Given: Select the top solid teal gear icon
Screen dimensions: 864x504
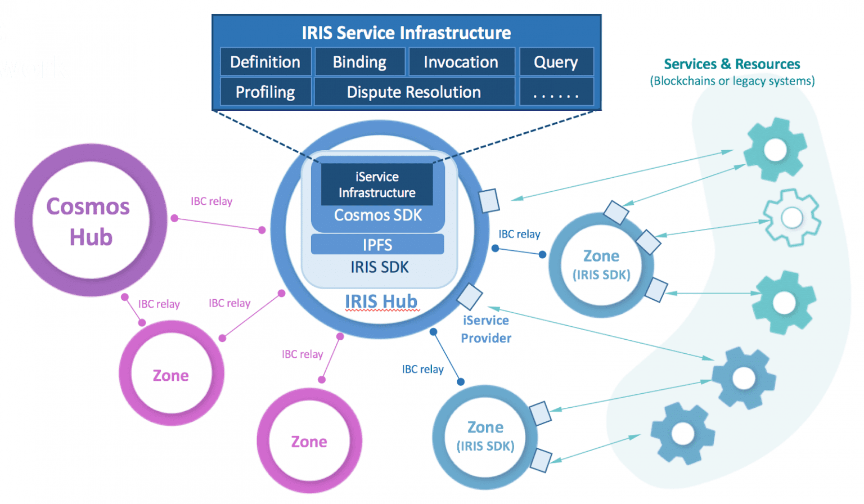Looking at the screenshot, I should pyautogui.click(x=775, y=150).
